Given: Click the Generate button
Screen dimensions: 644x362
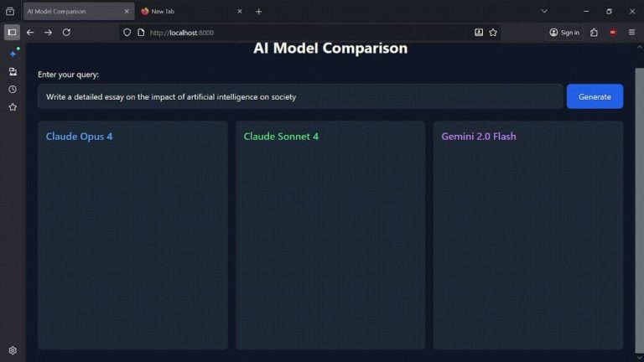Looking at the screenshot, I should pyautogui.click(x=595, y=96).
